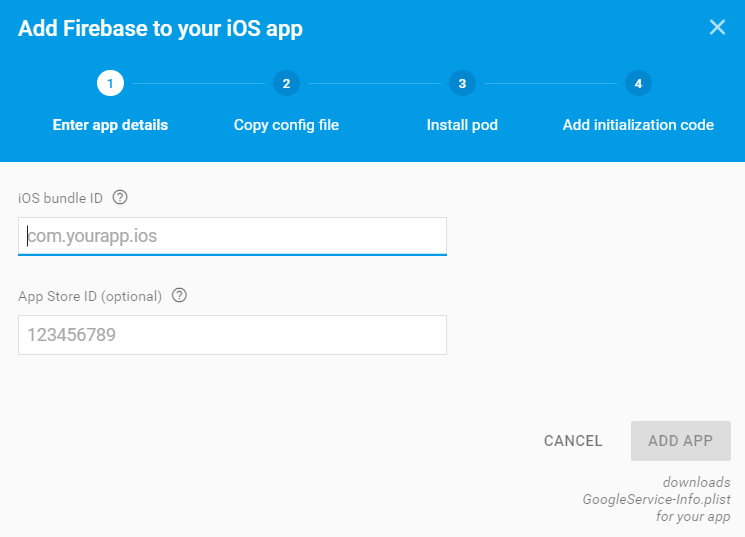This screenshot has height=537, width=745.
Task: Click 'iOS bundle ID' label text
Action: pyautogui.click(x=60, y=198)
